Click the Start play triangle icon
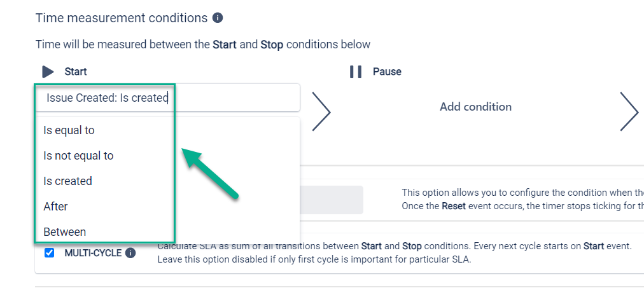644x288 pixels. (48, 72)
